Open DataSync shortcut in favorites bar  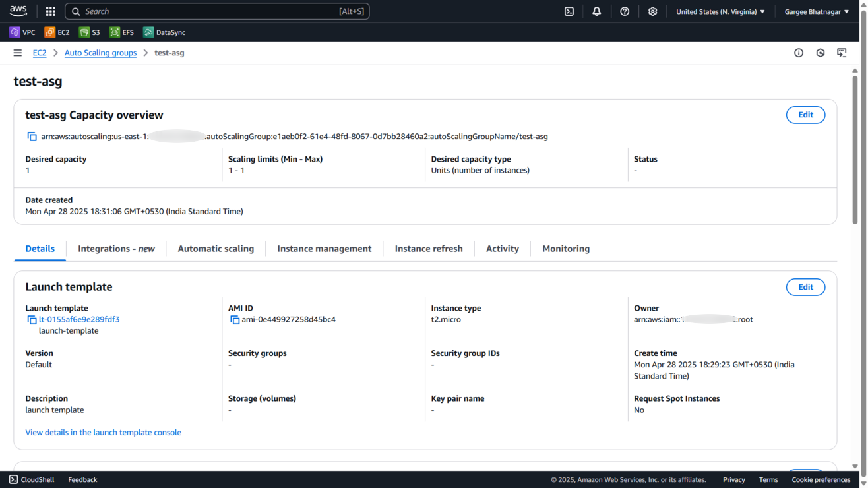click(164, 32)
